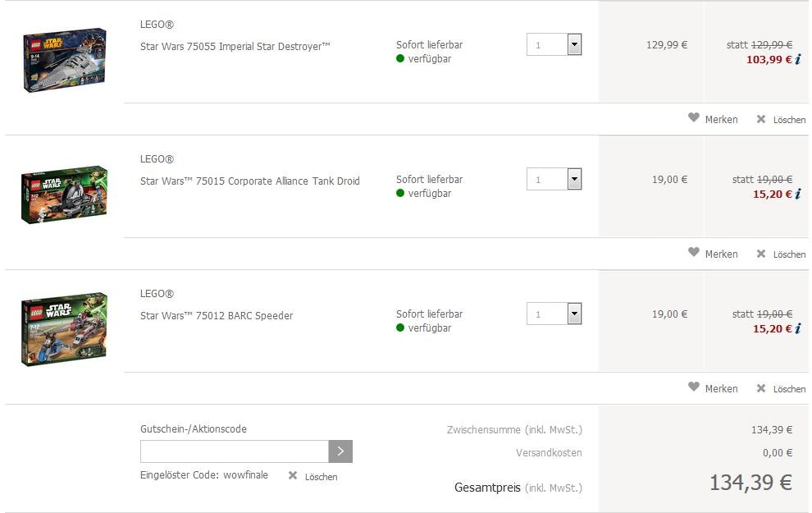The width and height of the screenshot is (812, 513).
Task: Click the Gutschein-/Aktionscode input field
Action: tap(235, 451)
